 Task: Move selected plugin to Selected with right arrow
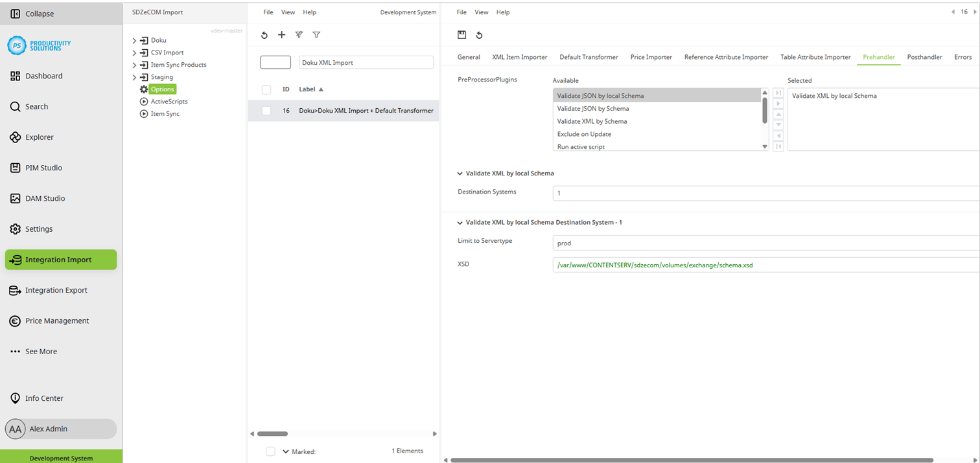tap(778, 104)
